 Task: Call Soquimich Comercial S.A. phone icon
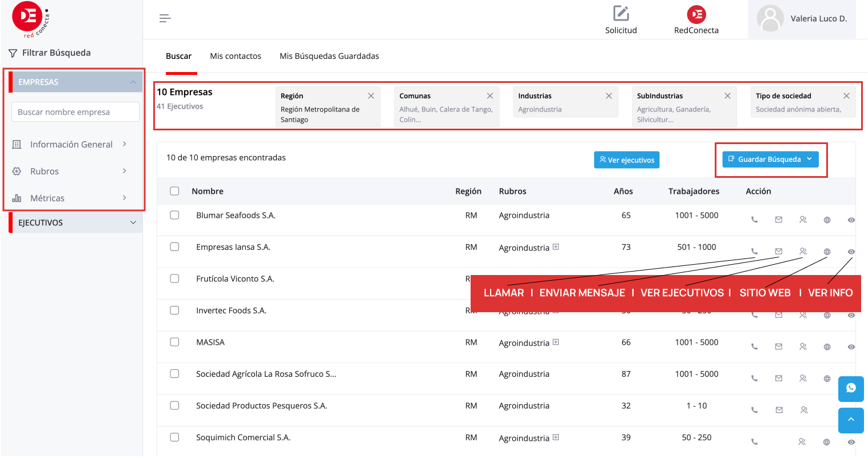click(x=754, y=441)
